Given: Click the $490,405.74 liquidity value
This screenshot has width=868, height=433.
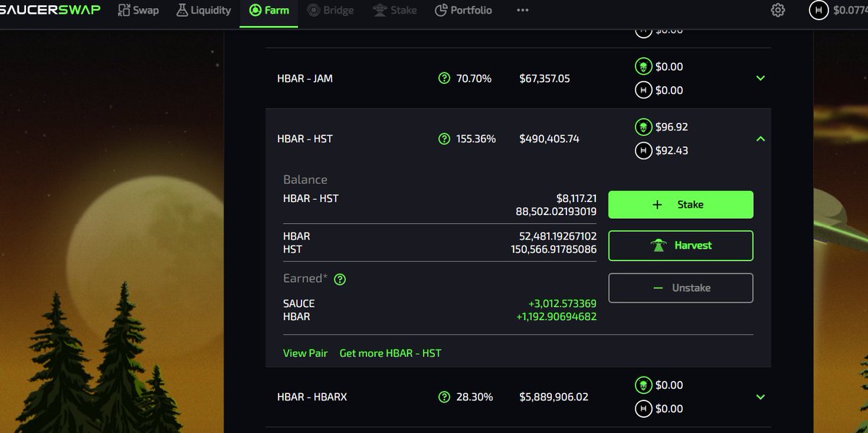Looking at the screenshot, I should point(549,138).
